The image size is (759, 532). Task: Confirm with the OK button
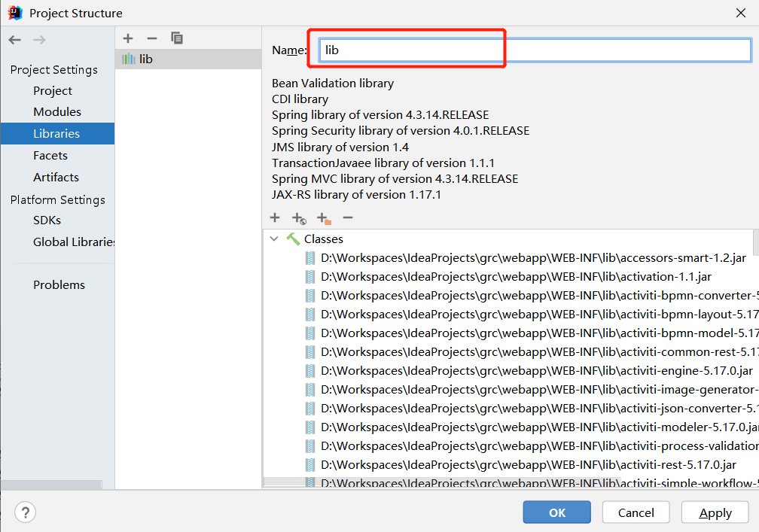[x=556, y=512]
